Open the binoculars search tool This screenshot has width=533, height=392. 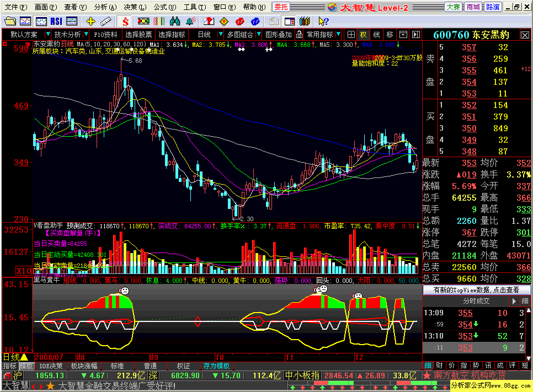coord(175,22)
